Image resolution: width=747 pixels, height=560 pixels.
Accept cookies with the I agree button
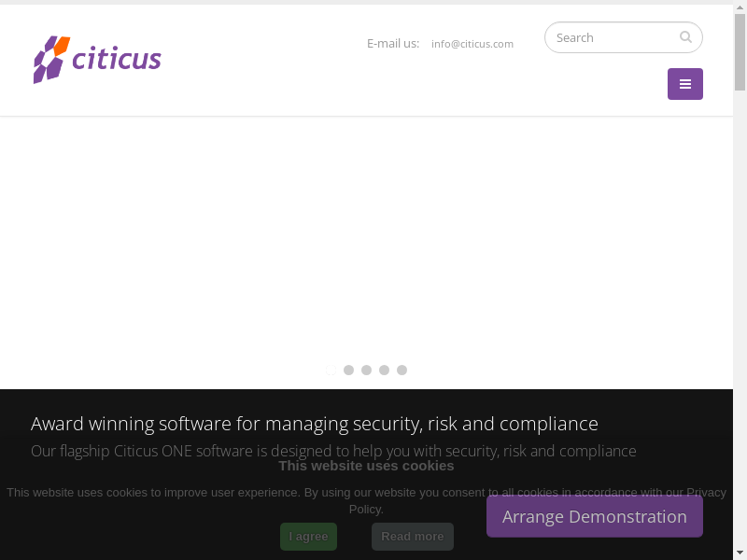pyautogui.click(x=308, y=537)
